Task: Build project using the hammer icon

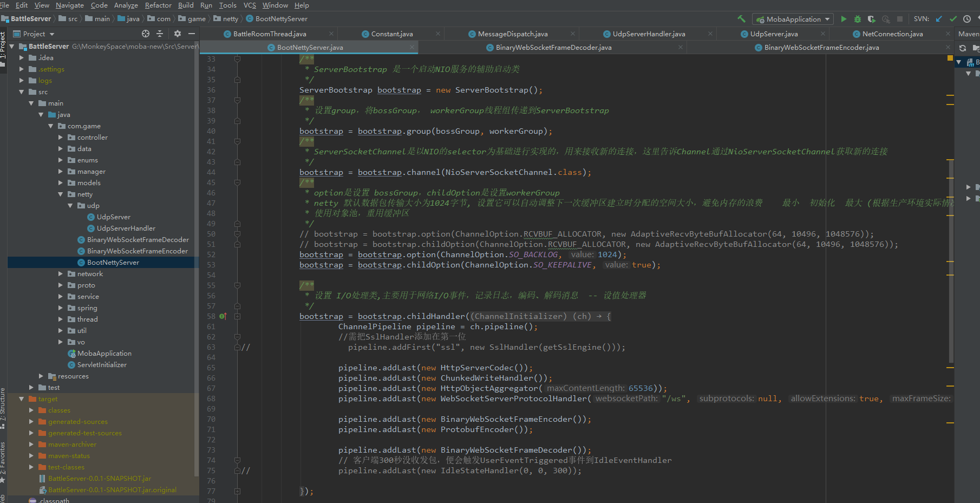Action: click(x=741, y=19)
